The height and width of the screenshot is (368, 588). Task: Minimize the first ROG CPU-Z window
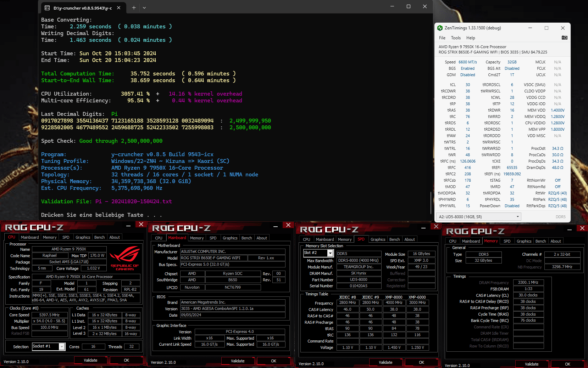pos(128,225)
